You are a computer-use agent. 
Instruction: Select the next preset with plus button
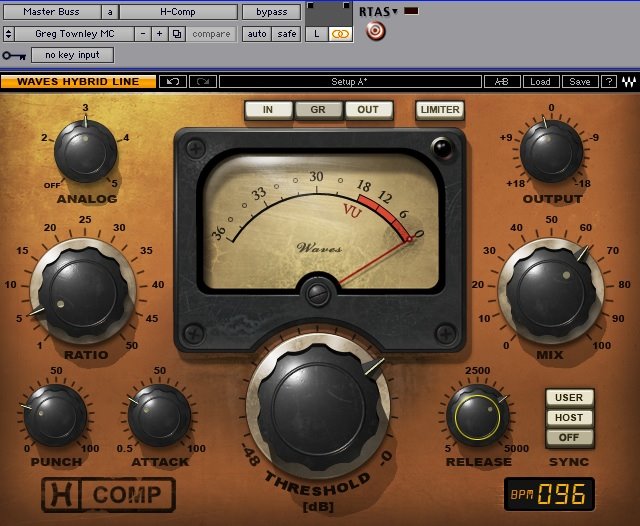[160, 34]
